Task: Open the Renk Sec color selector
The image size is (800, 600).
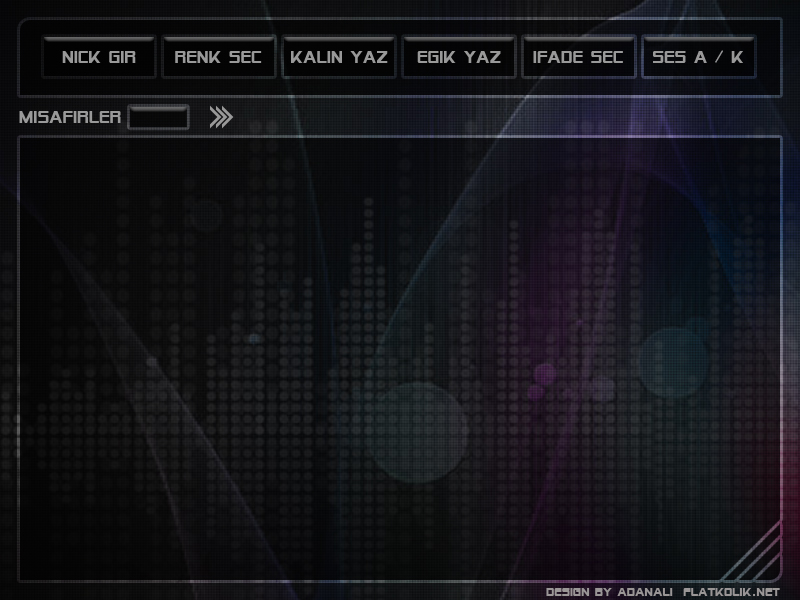Action: point(219,57)
